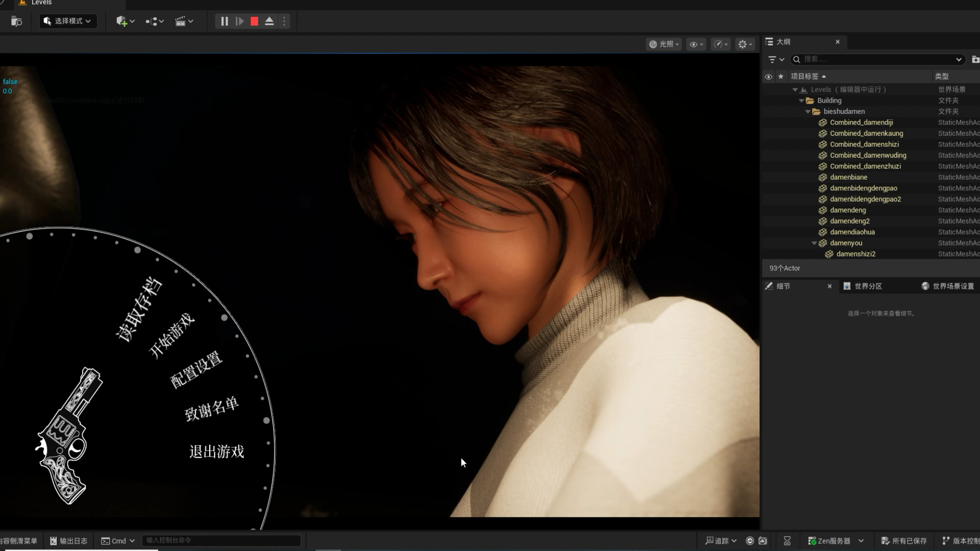Collapse the bieshudamen folder
This screenshot has width=980, height=551.
coord(807,112)
